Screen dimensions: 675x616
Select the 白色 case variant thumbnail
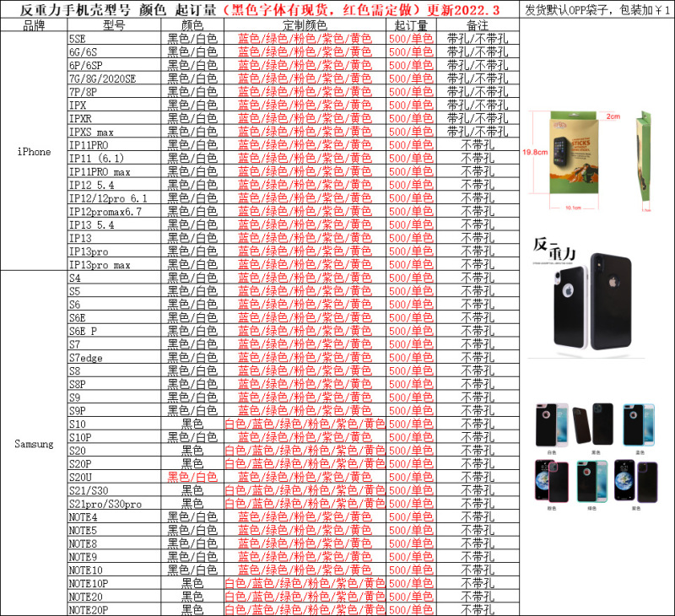point(552,426)
